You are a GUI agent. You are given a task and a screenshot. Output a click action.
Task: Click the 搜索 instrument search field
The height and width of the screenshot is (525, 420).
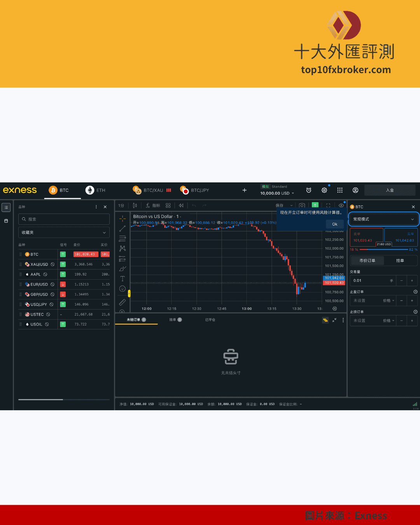point(64,219)
